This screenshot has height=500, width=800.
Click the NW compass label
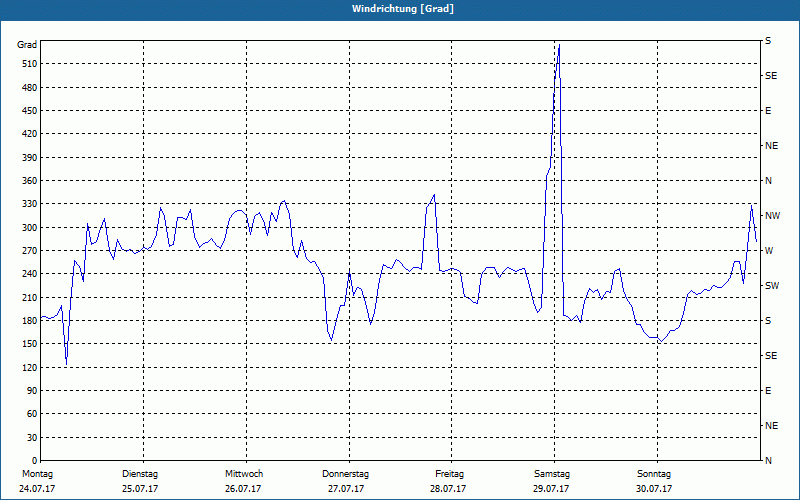pos(772,216)
